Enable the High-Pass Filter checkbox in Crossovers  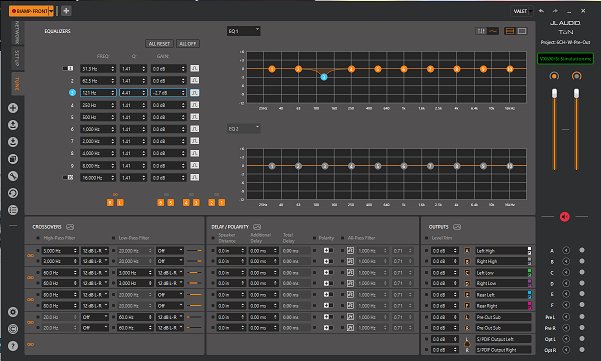[38, 238]
